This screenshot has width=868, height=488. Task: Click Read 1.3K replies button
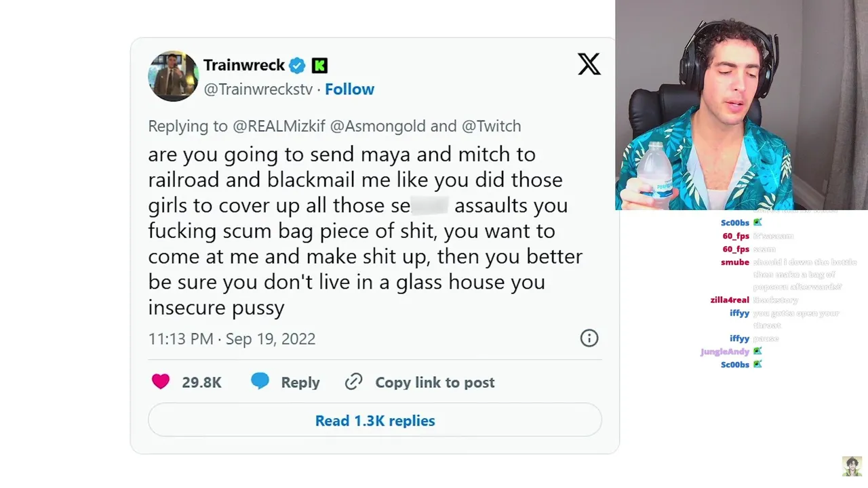pyautogui.click(x=374, y=421)
